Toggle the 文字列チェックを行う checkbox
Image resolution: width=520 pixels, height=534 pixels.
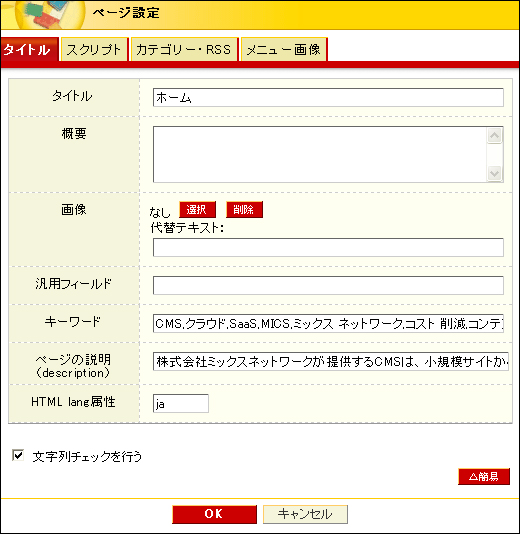[18, 455]
